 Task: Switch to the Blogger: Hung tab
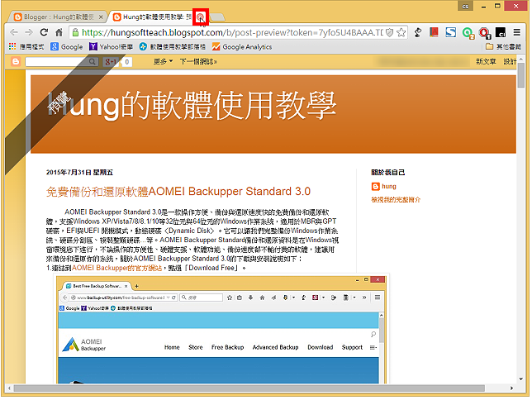pos(59,17)
